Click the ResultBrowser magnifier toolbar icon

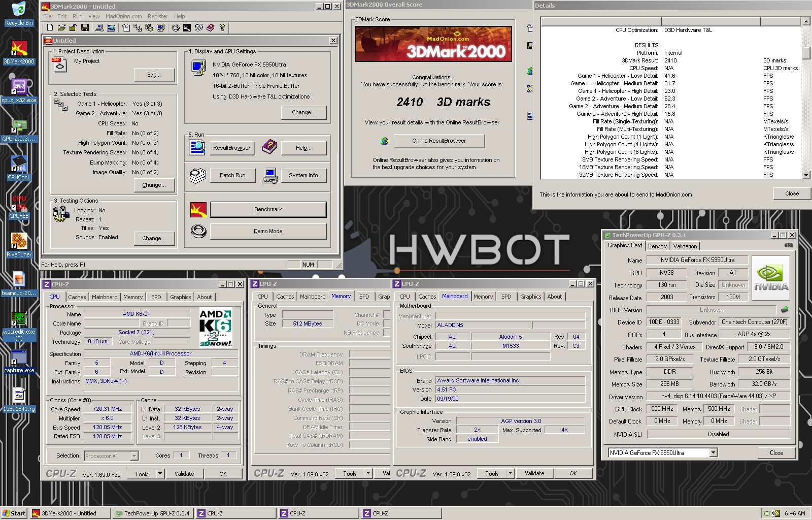(111, 27)
